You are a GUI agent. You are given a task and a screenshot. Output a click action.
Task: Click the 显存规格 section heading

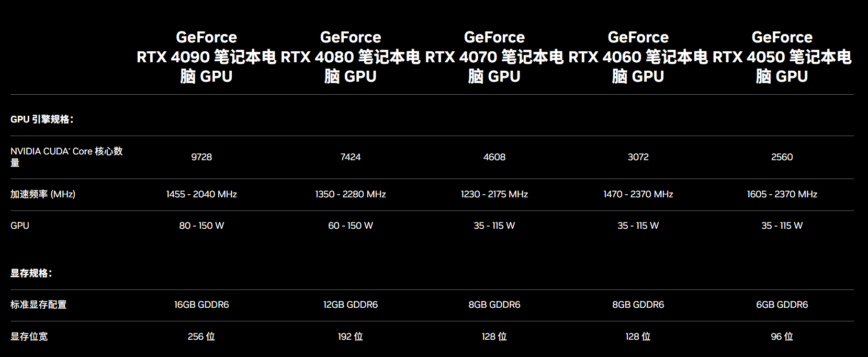[31, 273]
